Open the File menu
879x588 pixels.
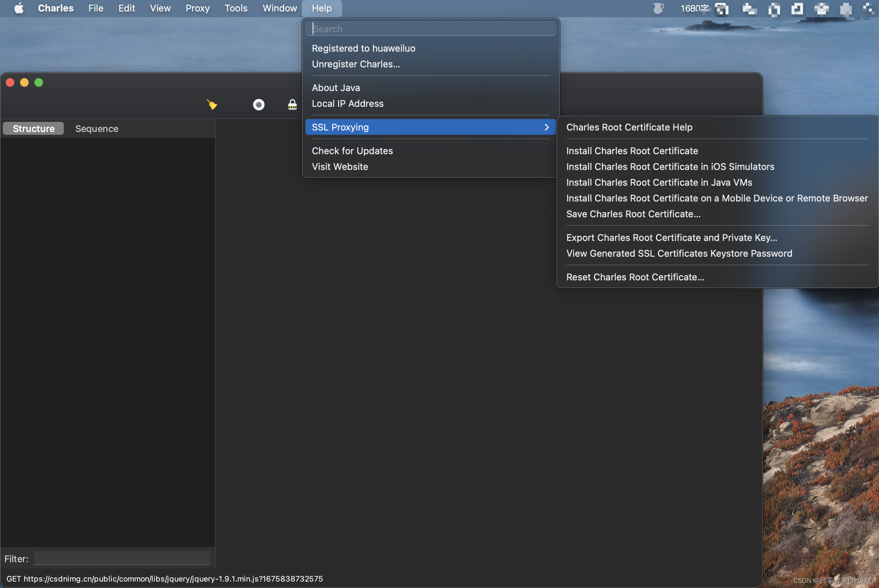(x=96, y=8)
